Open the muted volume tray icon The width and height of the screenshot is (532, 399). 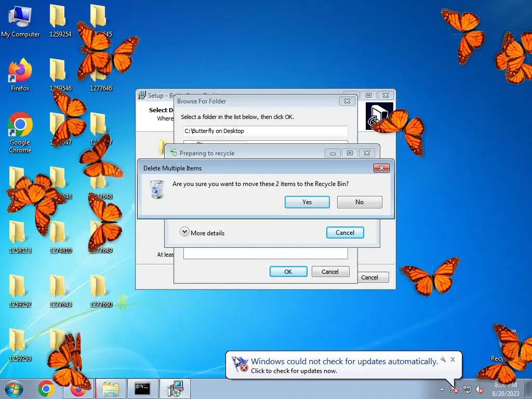pyautogui.click(x=480, y=390)
